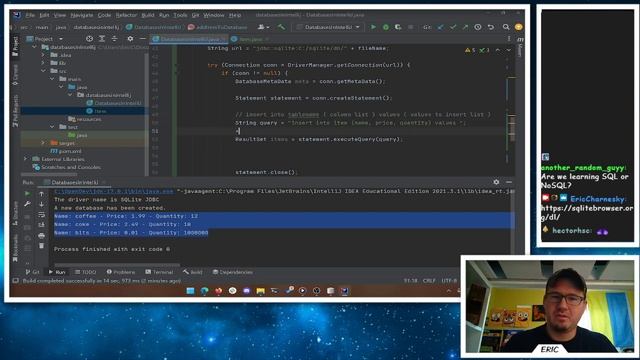Open the Refactor menu

127,15
